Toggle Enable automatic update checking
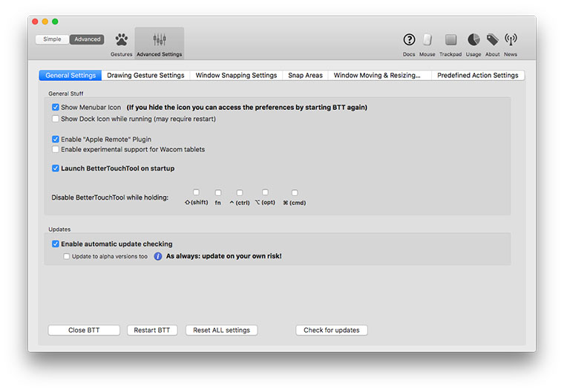 (x=56, y=244)
